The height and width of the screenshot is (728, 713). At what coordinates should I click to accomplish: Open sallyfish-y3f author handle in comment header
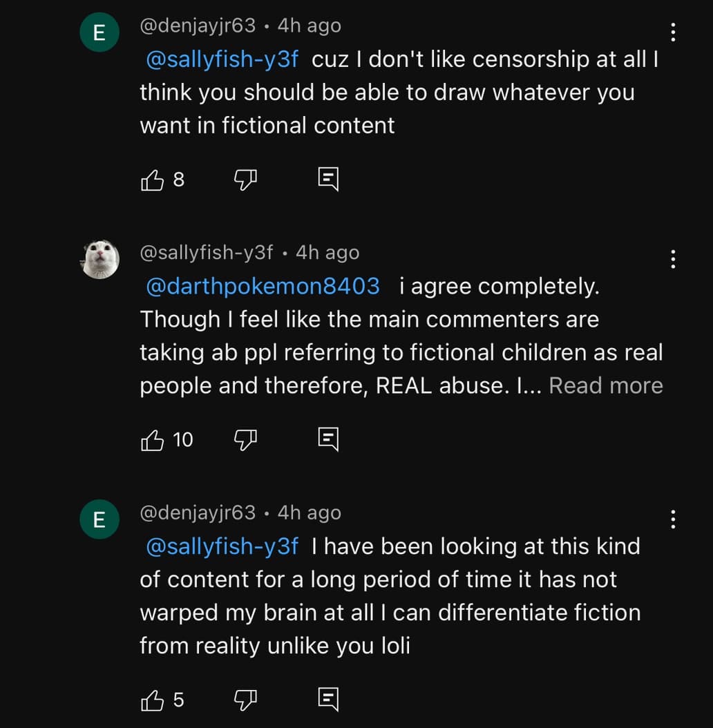(x=207, y=253)
